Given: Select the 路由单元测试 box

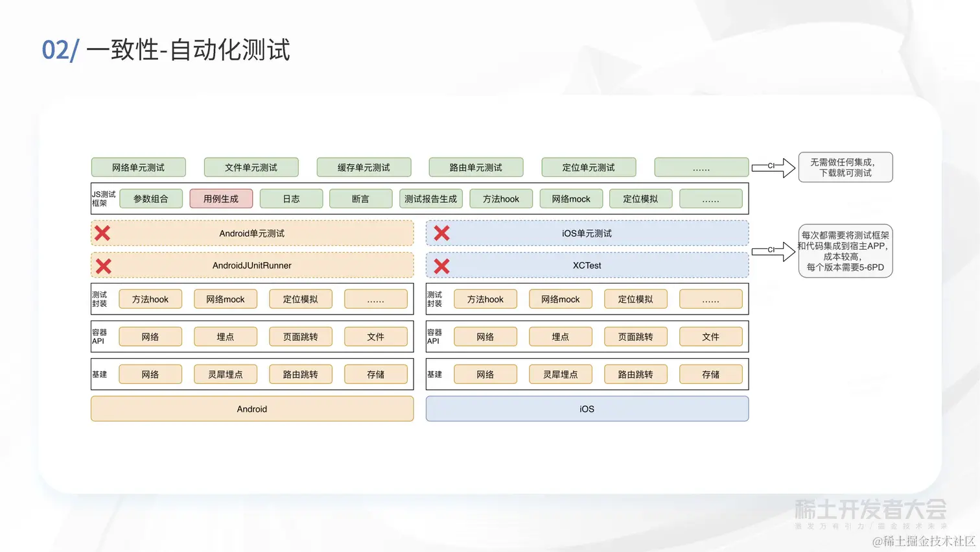Looking at the screenshot, I should (476, 167).
